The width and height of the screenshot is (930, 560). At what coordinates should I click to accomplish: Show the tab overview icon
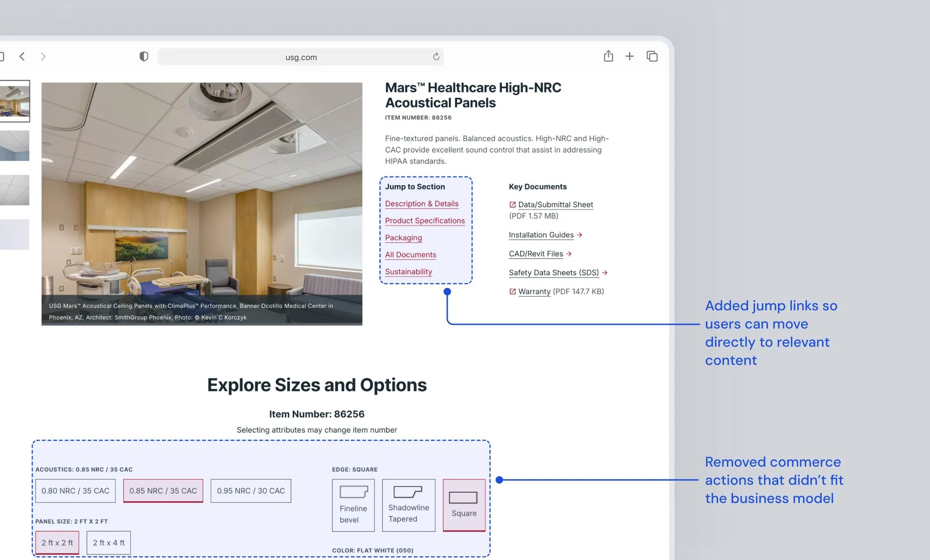click(x=652, y=56)
